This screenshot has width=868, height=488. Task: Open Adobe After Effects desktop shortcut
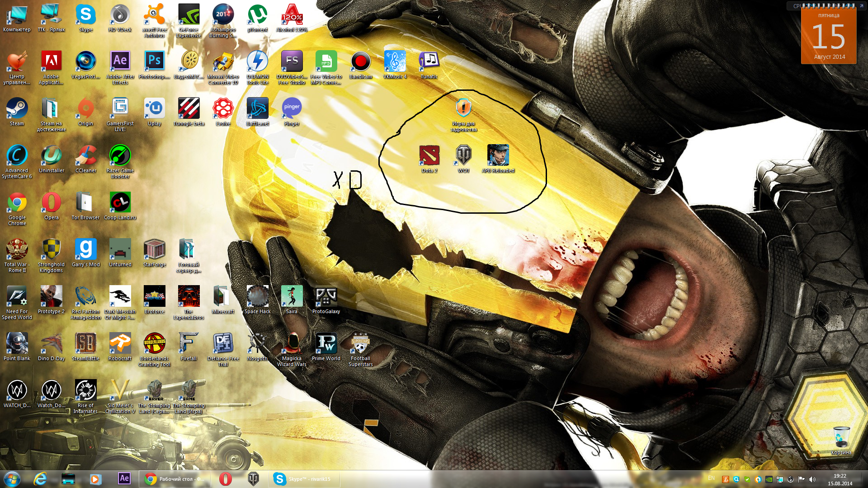pos(120,67)
